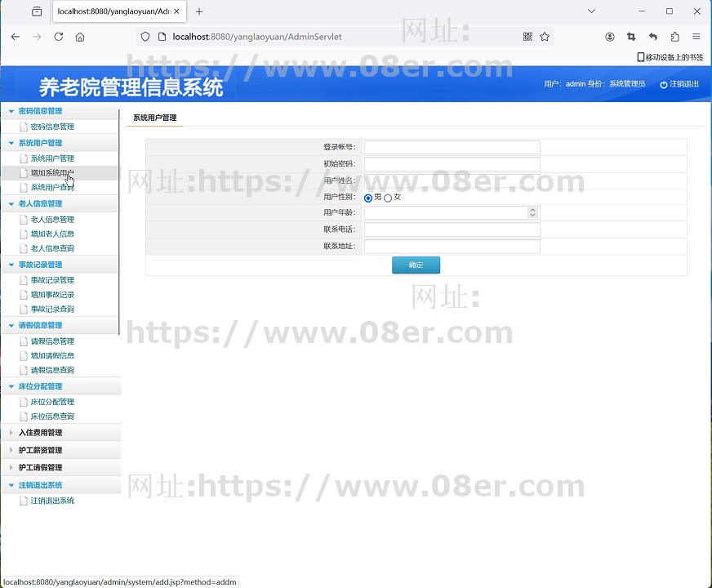Image resolution: width=712 pixels, height=588 pixels.
Task: Collapse the 密码信息管理 section
Action: point(11,111)
